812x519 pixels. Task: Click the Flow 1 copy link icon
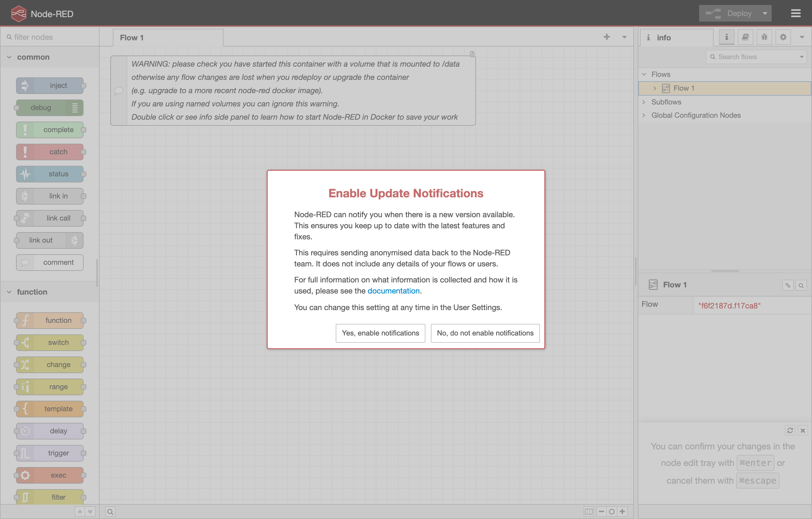tap(788, 285)
